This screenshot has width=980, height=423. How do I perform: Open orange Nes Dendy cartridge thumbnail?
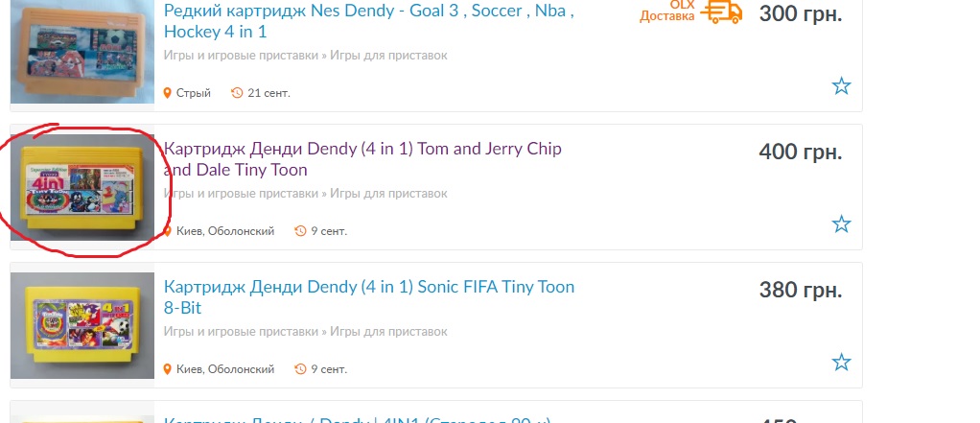coord(82,51)
